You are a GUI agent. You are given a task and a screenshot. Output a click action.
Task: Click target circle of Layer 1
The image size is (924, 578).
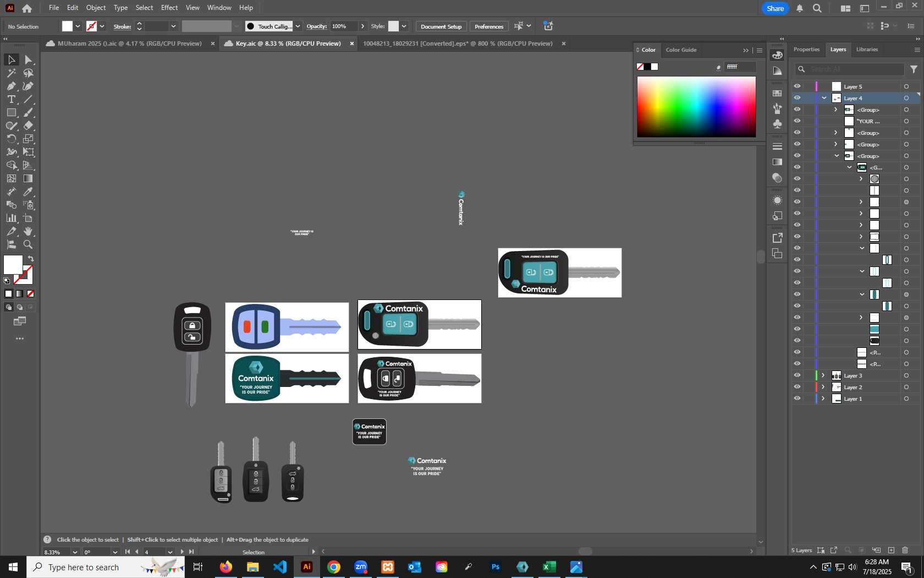click(x=906, y=399)
